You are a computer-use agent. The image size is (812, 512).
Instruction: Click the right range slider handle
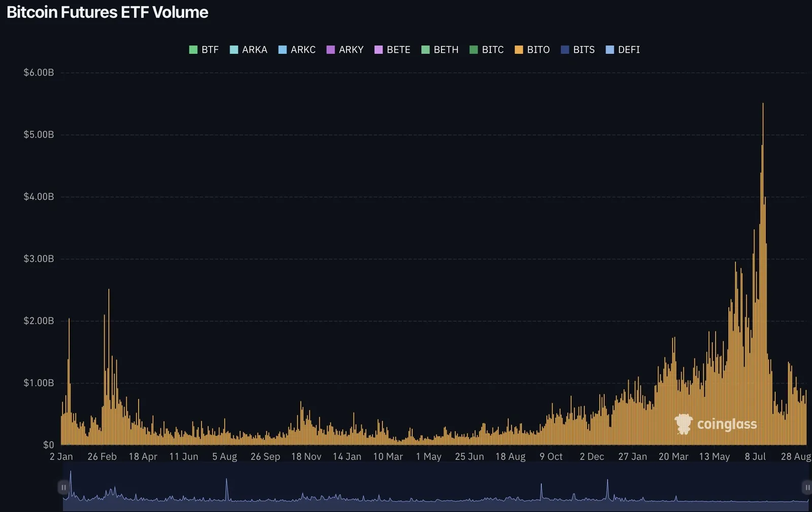click(807, 488)
